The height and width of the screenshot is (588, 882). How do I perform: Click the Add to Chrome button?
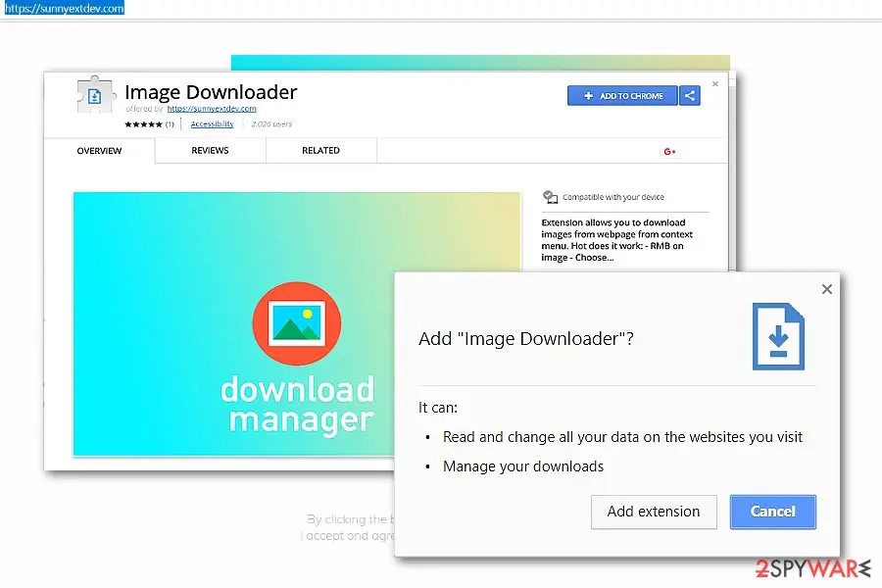point(622,96)
